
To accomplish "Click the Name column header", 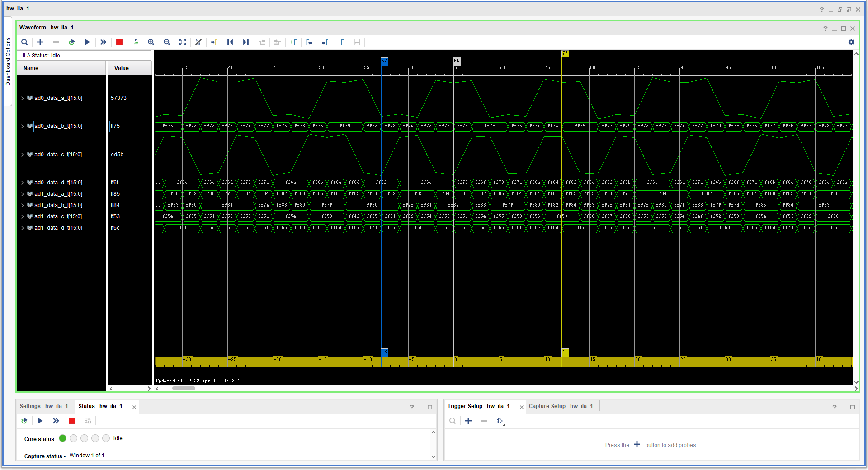I will point(61,68).
